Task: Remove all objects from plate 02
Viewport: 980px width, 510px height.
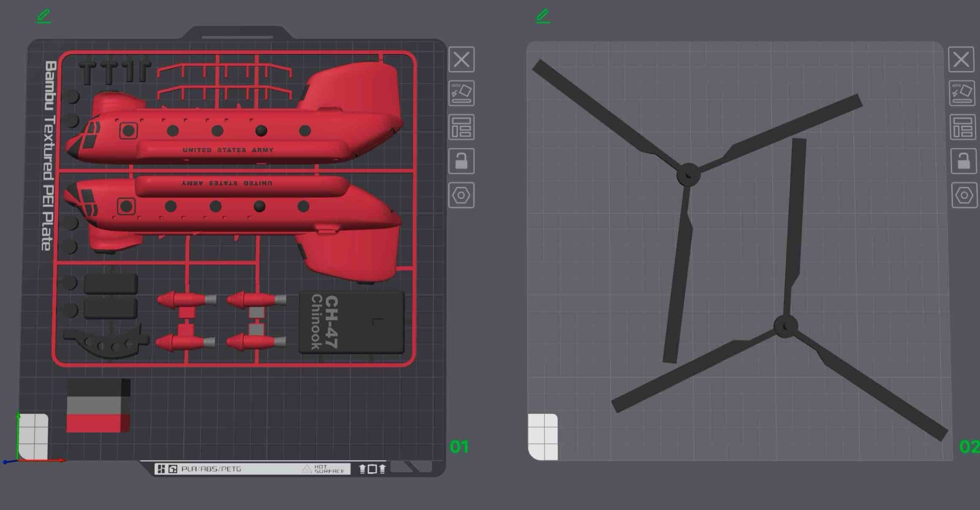Action: [x=961, y=60]
